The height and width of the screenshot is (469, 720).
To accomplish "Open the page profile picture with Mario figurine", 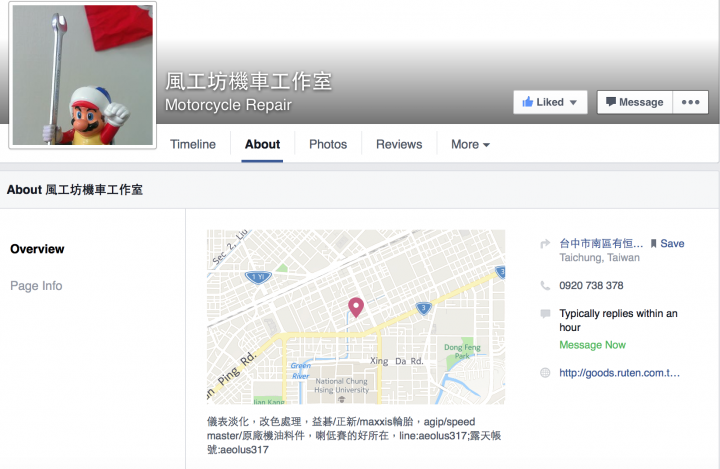I will [x=83, y=75].
